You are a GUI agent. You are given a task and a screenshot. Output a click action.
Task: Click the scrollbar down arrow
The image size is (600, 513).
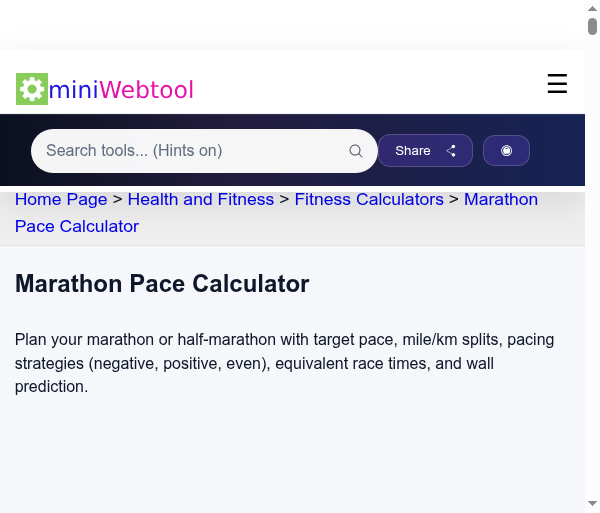[x=593, y=504]
